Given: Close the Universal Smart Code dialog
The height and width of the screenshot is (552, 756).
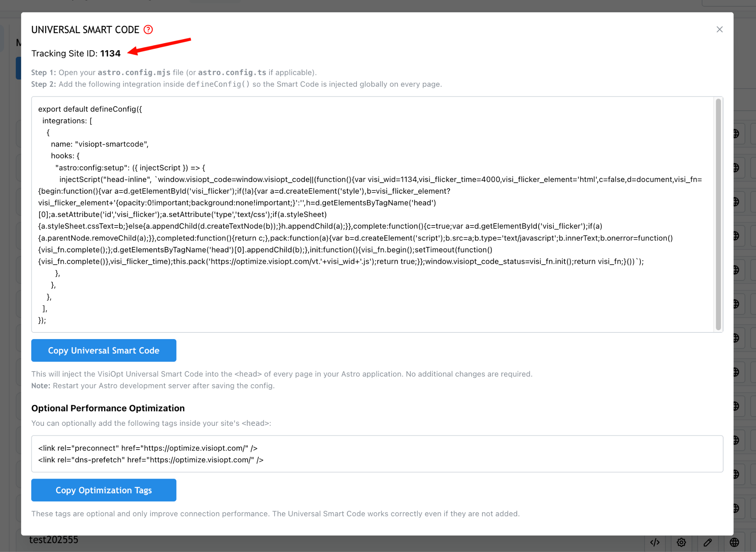Looking at the screenshot, I should [x=719, y=30].
